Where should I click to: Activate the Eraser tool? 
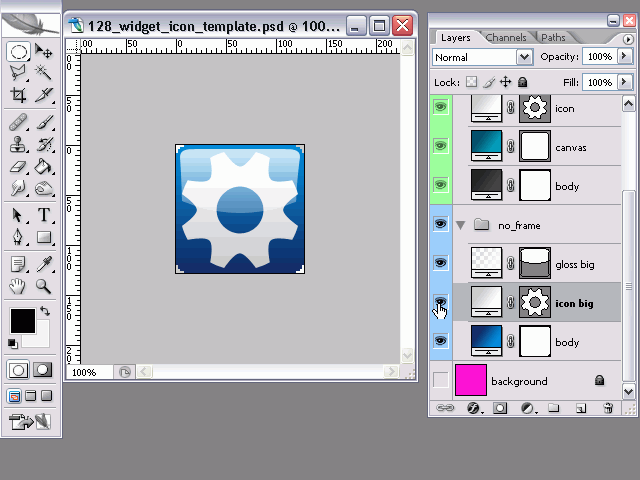click(x=18, y=167)
